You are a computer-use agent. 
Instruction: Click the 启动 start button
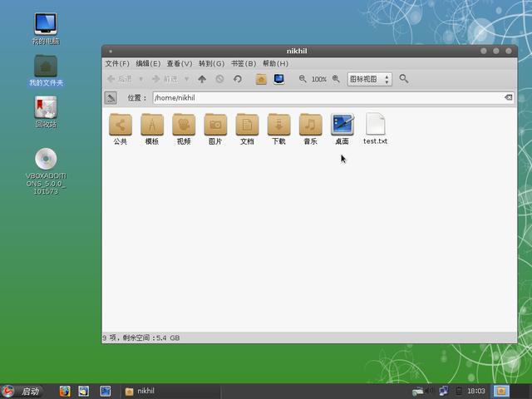pos(22,391)
